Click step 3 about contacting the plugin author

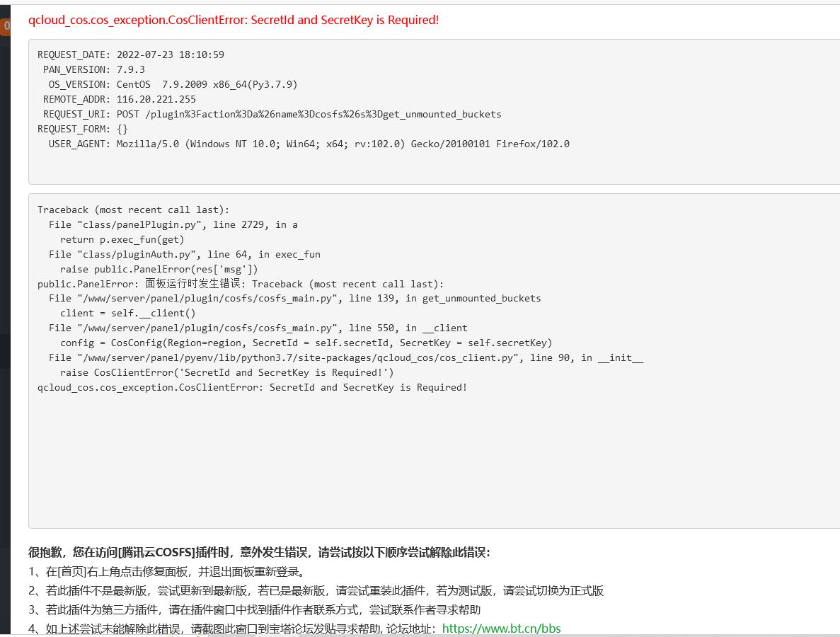[x=255, y=609]
